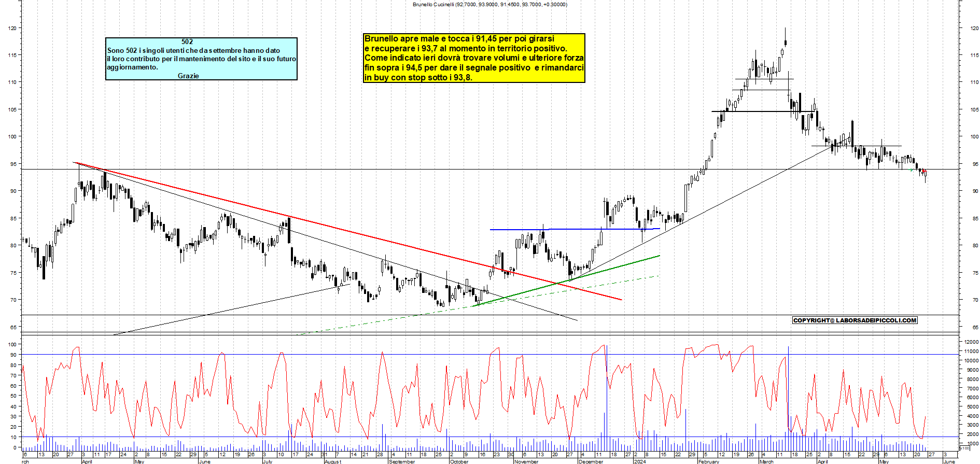Click the '5000' volume scale value
This screenshot has width=980, height=464.
(973, 407)
